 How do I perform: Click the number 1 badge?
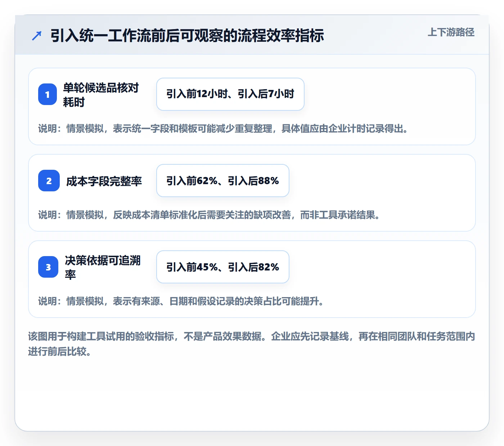[x=48, y=94]
